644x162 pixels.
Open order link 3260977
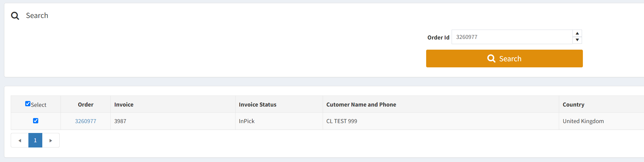85,121
